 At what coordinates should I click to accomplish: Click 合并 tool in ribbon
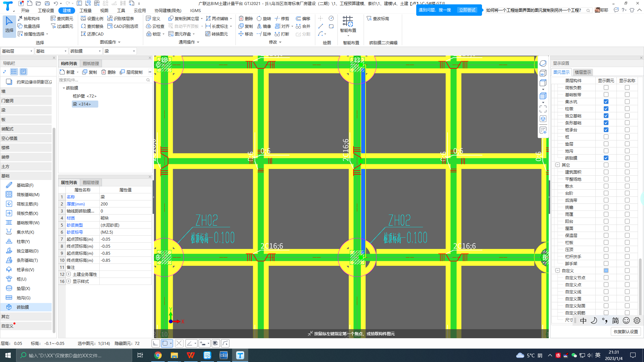pos(303,26)
